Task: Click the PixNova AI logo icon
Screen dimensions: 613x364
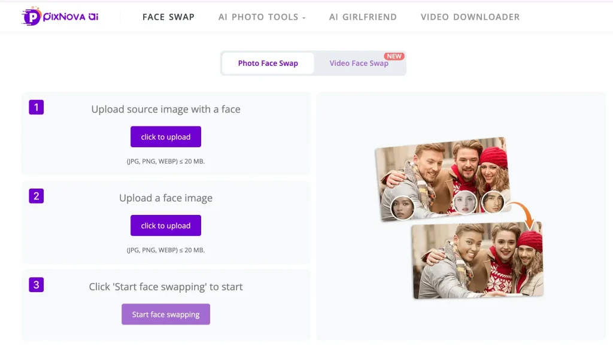Action: click(x=31, y=17)
